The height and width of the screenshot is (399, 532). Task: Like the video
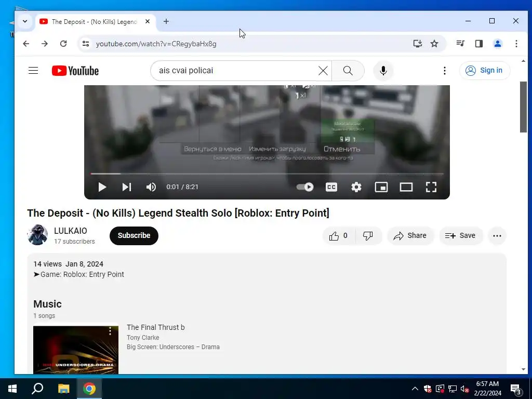(339, 235)
